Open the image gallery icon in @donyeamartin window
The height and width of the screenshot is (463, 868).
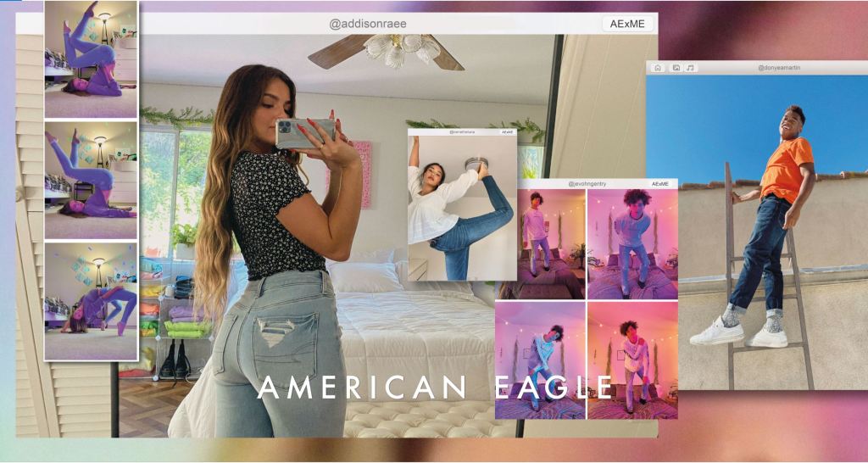(676, 67)
